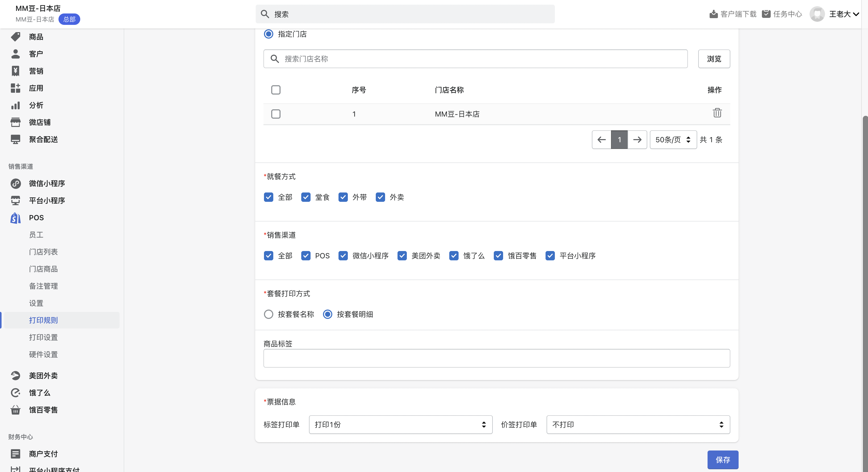Uncheck POS sales channel checkbox
Viewport: 868px width, 472px height.
(306, 256)
